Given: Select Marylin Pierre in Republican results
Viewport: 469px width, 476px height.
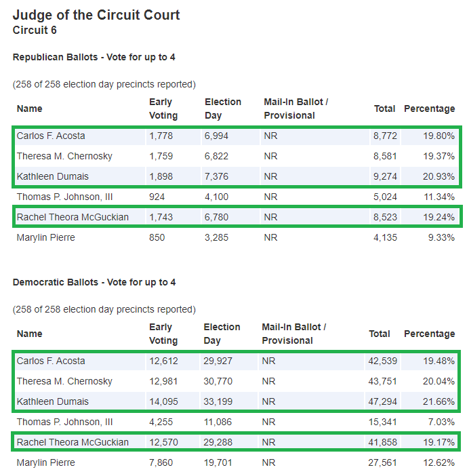Looking at the screenshot, I should [46, 237].
